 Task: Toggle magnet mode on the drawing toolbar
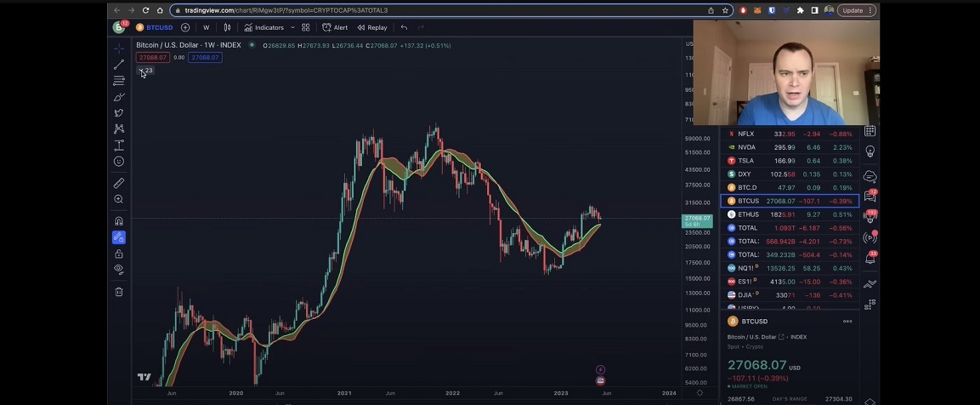click(119, 221)
